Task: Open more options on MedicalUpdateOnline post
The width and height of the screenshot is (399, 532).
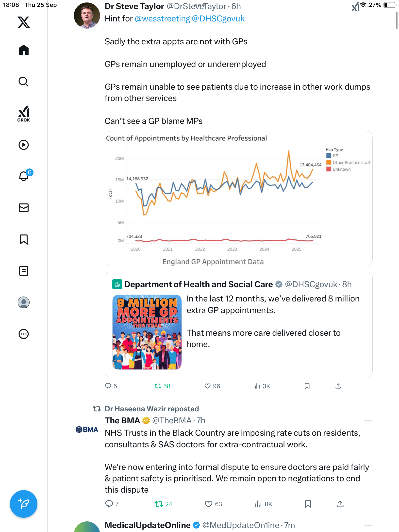Action: click(368, 525)
